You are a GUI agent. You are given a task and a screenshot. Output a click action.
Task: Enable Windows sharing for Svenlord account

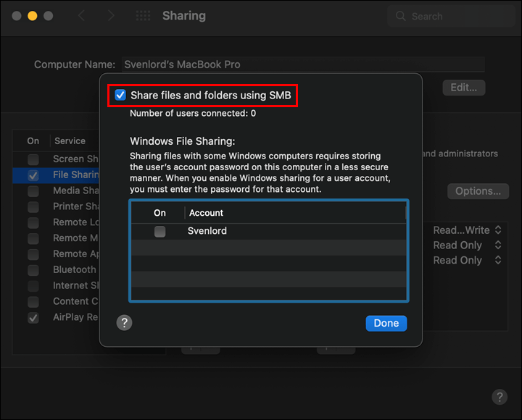pos(159,232)
